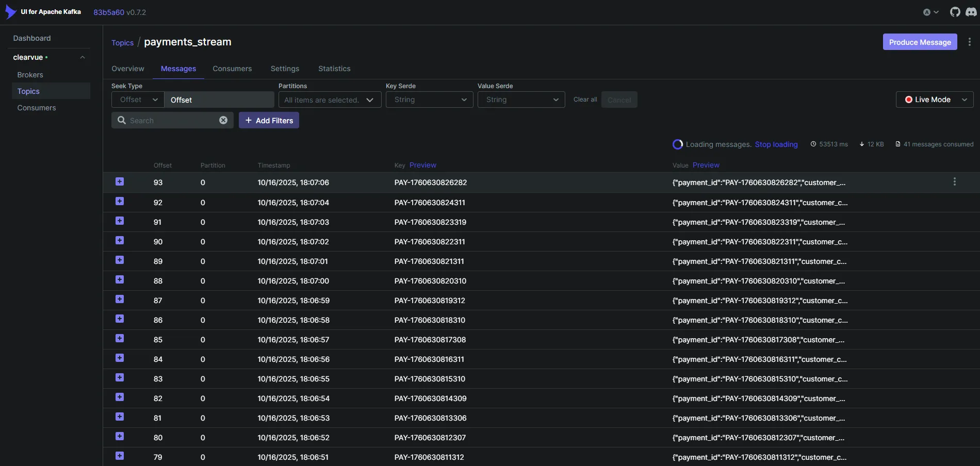Open the topic actions kebab menu
Viewport: 980px width, 466px height.
click(x=969, y=42)
